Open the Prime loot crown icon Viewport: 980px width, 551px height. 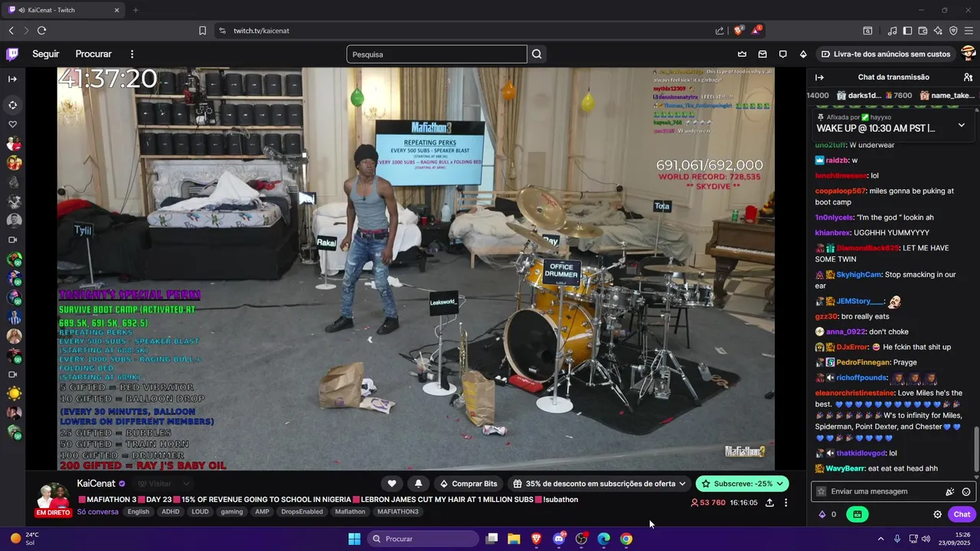pos(742,54)
